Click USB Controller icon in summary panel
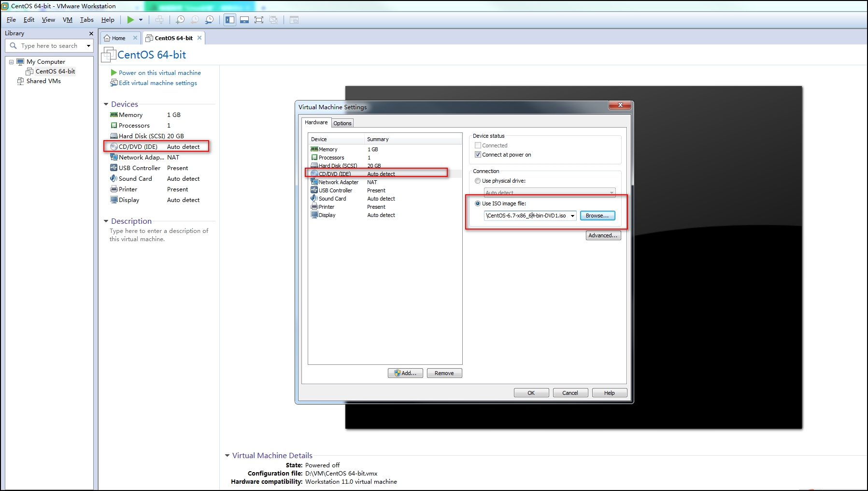The height and width of the screenshot is (491, 868). pyautogui.click(x=114, y=168)
